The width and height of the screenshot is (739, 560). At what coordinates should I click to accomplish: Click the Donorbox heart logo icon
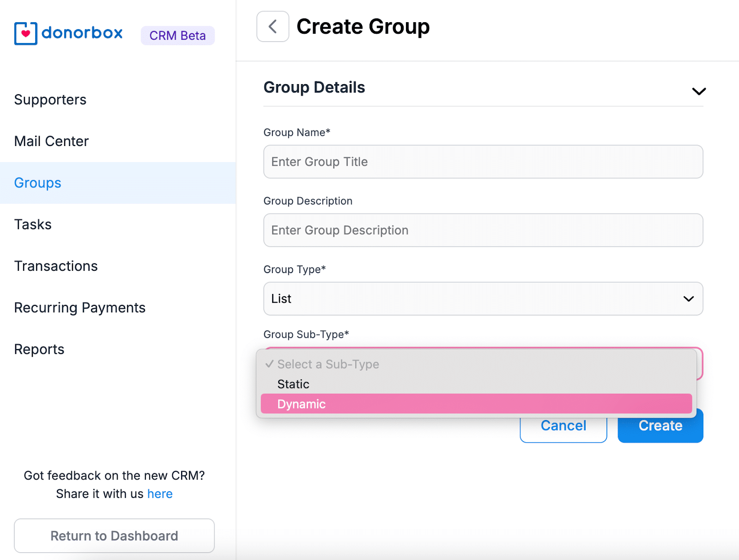coord(25,33)
